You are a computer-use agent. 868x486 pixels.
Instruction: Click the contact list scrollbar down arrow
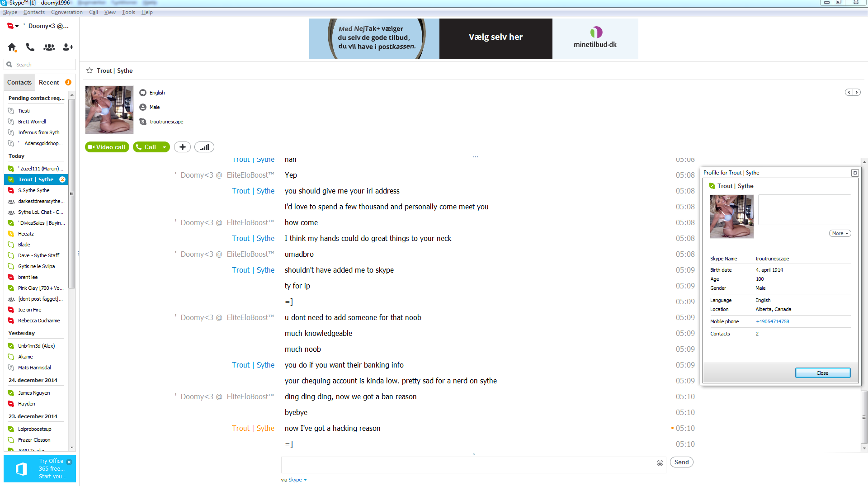[x=71, y=447]
